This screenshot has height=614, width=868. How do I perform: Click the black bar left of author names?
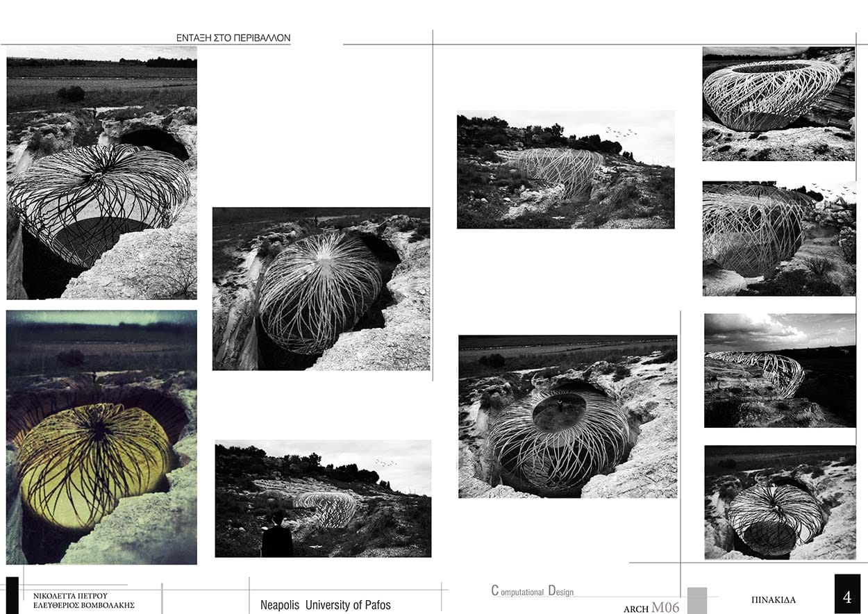tap(12, 595)
